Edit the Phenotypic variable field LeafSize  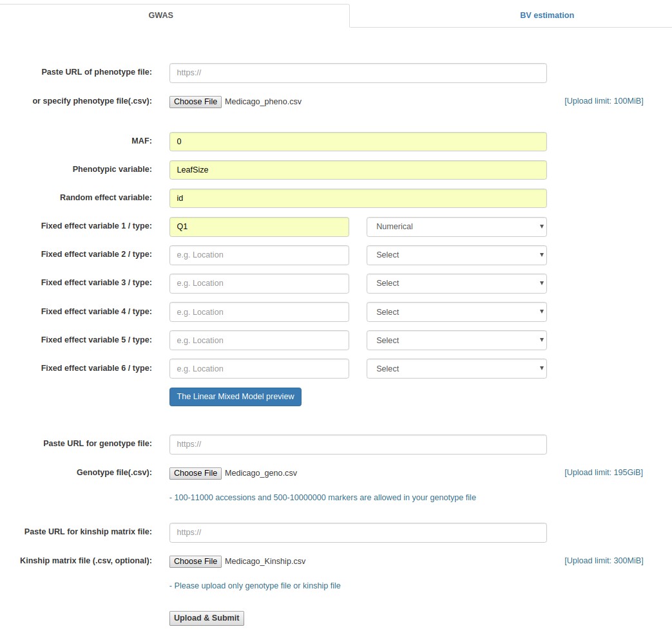pyautogui.click(x=358, y=169)
